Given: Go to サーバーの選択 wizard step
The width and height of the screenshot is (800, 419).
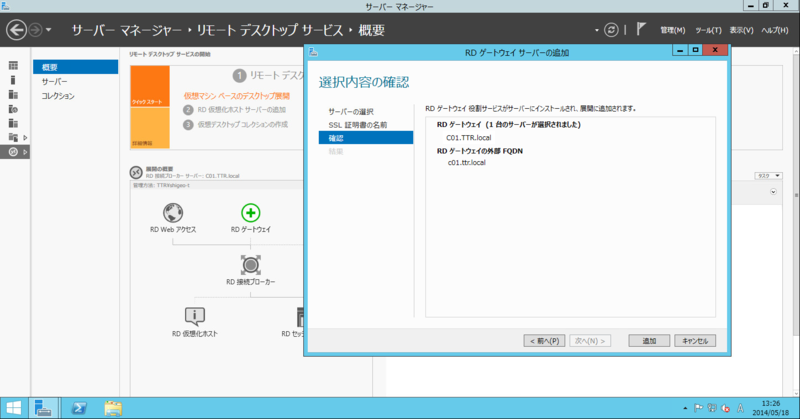Looking at the screenshot, I should (x=351, y=111).
